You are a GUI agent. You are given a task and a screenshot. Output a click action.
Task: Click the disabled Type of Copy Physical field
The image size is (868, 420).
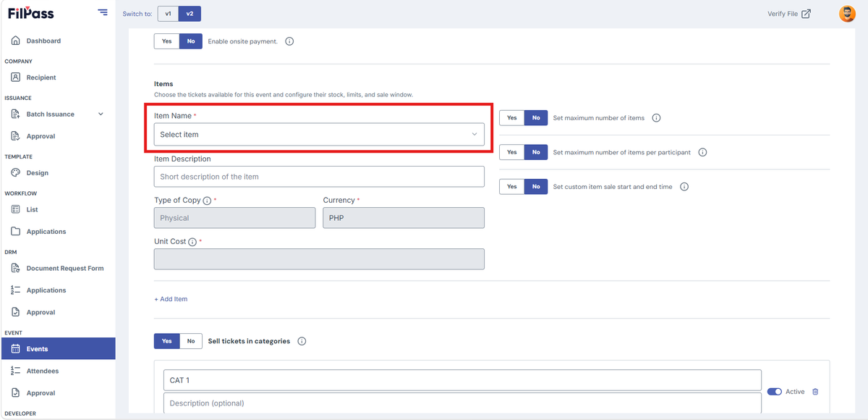click(234, 218)
